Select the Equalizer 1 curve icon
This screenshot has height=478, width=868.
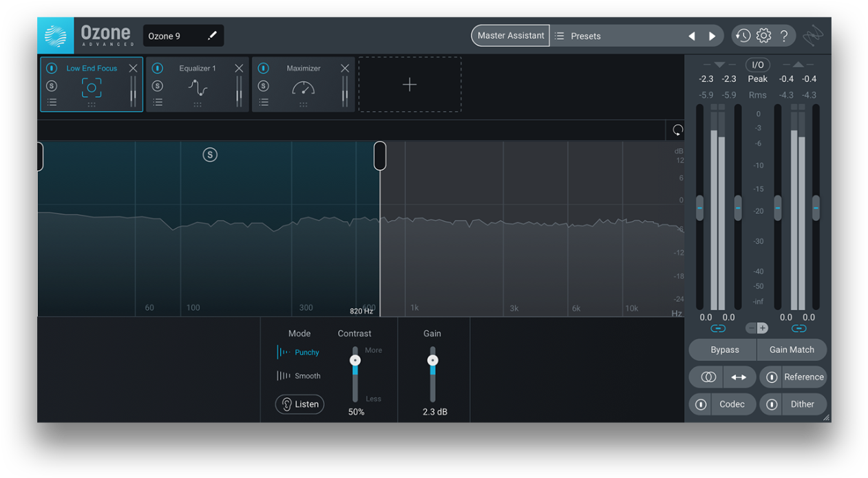click(198, 87)
